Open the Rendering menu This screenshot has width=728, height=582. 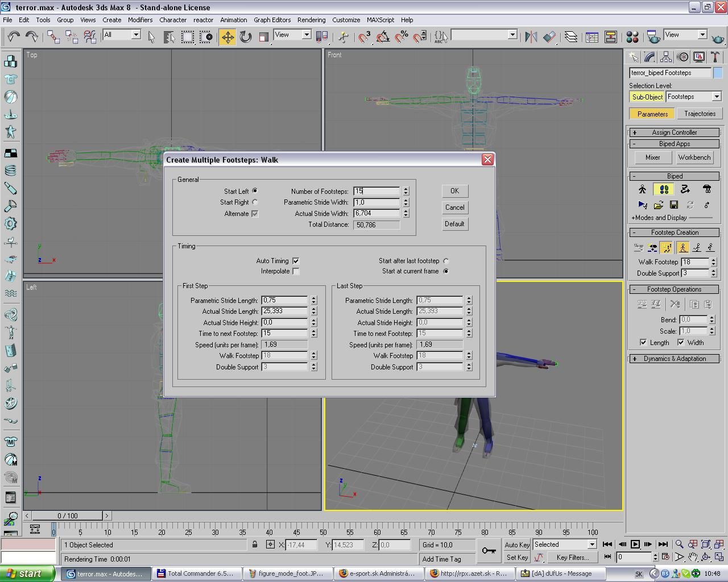click(x=312, y=20)
